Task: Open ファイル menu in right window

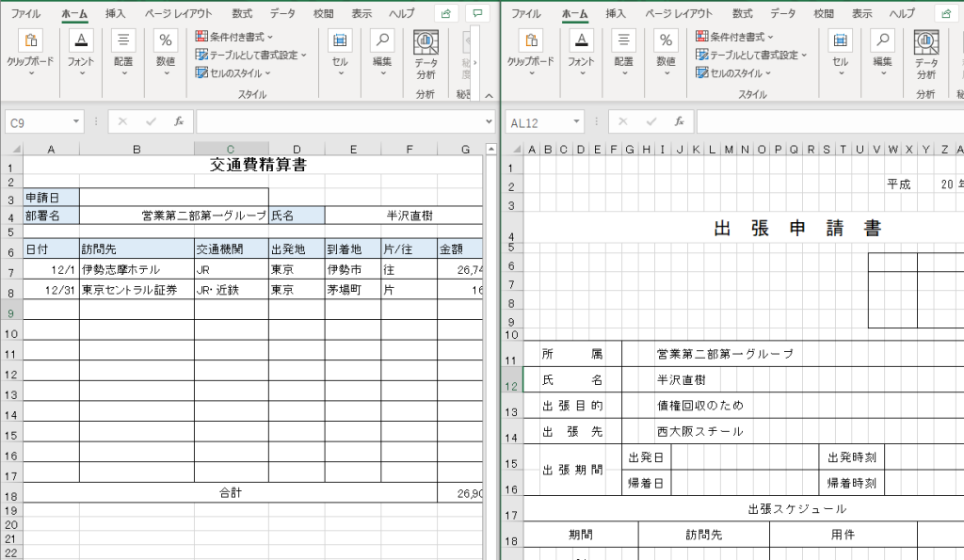Action: pyautogui.click(x=525, y=14)
